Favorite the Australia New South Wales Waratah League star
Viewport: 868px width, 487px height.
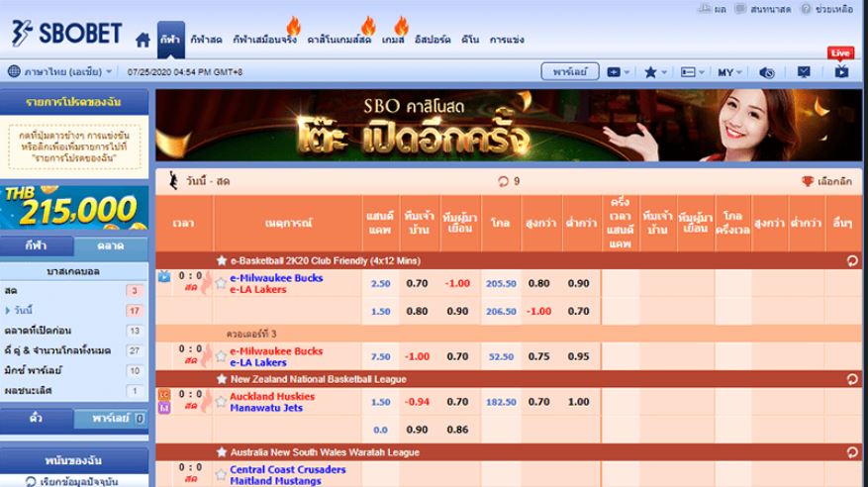pyautogui.click(x=222, y=452)
